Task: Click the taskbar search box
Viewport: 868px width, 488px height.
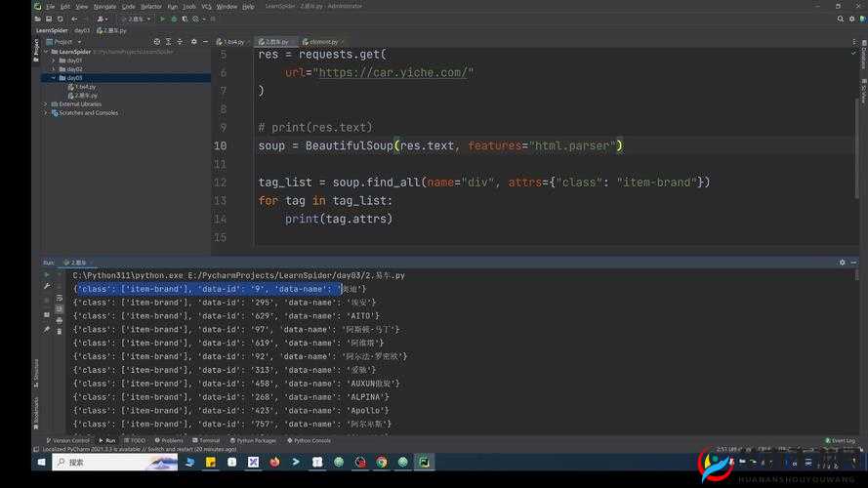Action: click(114, 463)
